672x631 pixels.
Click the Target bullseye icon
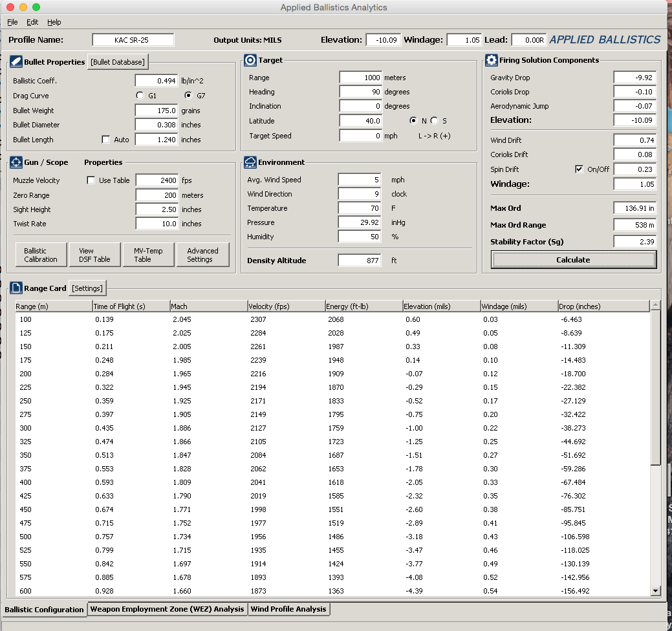click(x=250, y=60)
